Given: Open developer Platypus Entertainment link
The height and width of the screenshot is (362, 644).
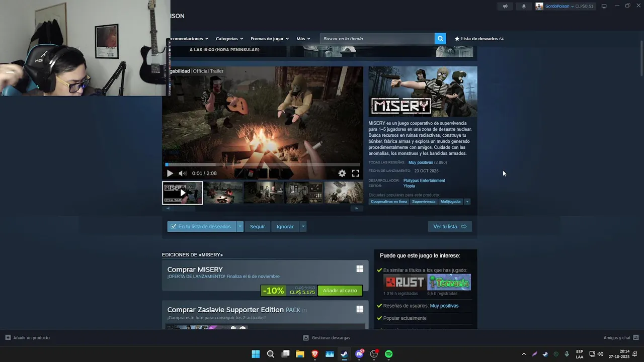Looking at the screenshot, I should click(424, 180).
